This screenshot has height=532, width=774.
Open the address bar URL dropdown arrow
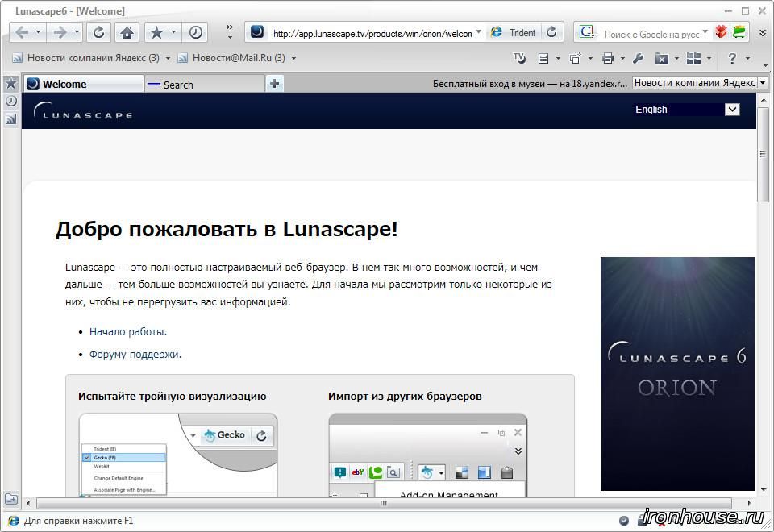478,32
